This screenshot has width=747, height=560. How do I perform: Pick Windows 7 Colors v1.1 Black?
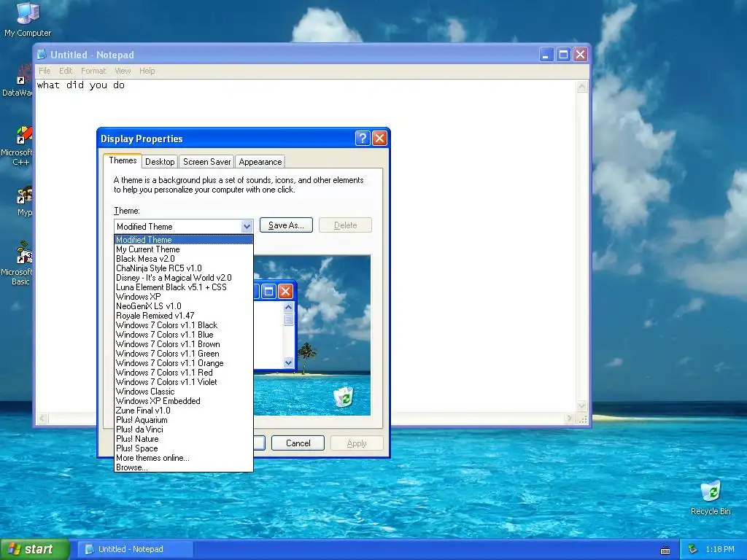point(183,325)
